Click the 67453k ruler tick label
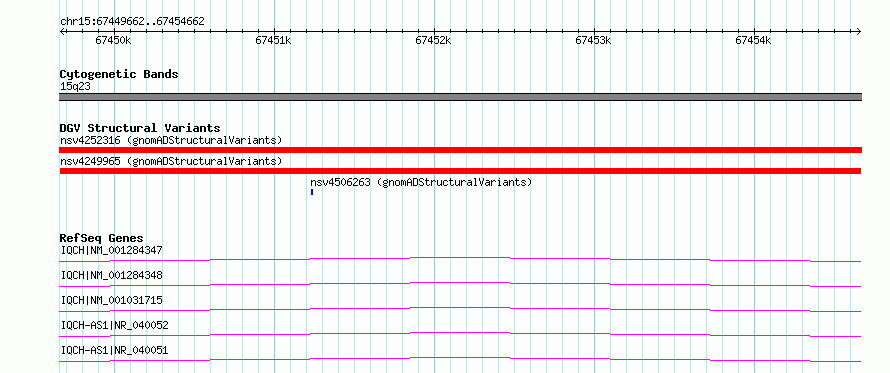Image resolution: width=890 pixels, height=373 pixels. tap(593, 40)
